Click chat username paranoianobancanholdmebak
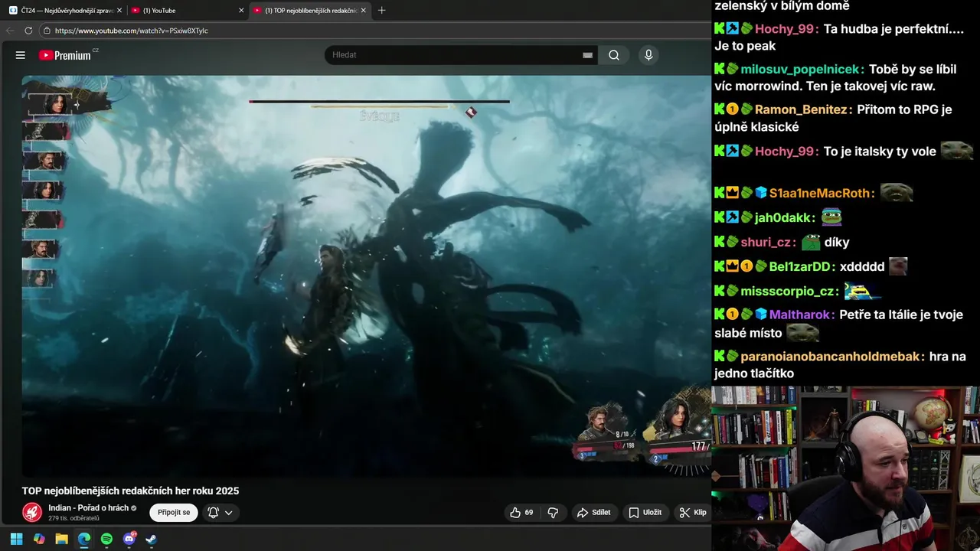The width and height of the screenshot is (980, 551). 832,357
